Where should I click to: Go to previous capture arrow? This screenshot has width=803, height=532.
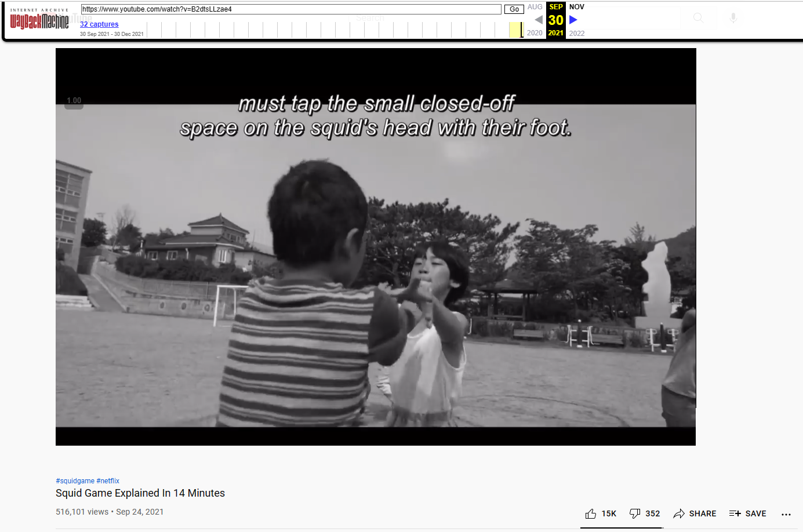[539, 20]
